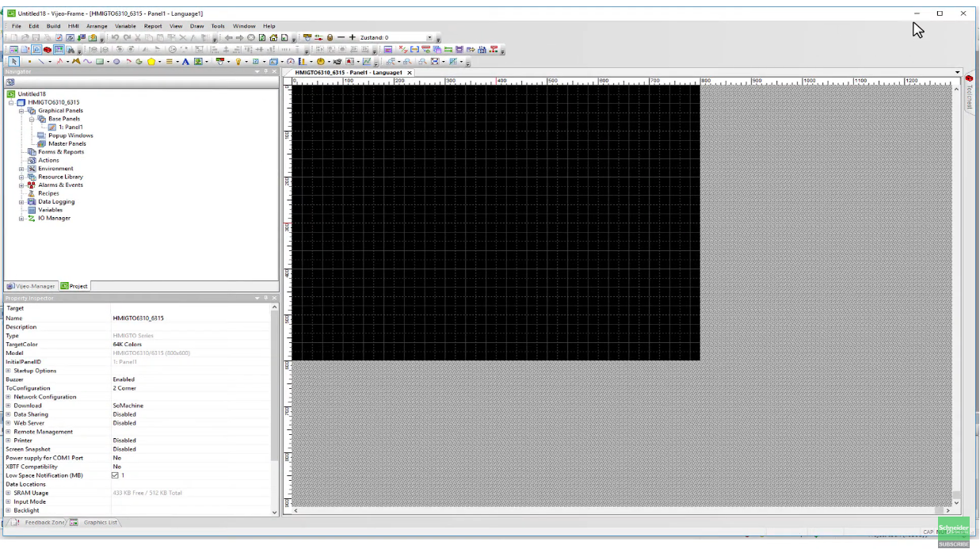The image size is (980, 549).
Task: Click the home panel icon
Action: click(x=273, y=37)
